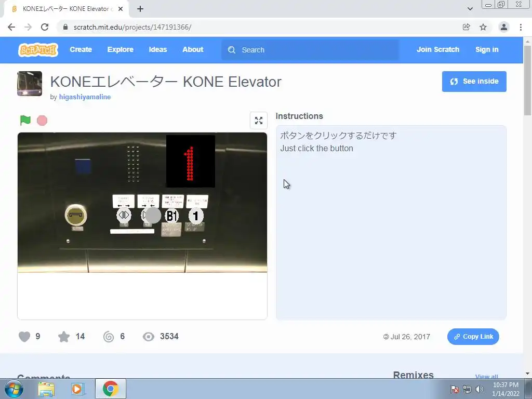Click the red floor indicator display
This screenshot has width=532, height=399.
click(x=190, y=161)
